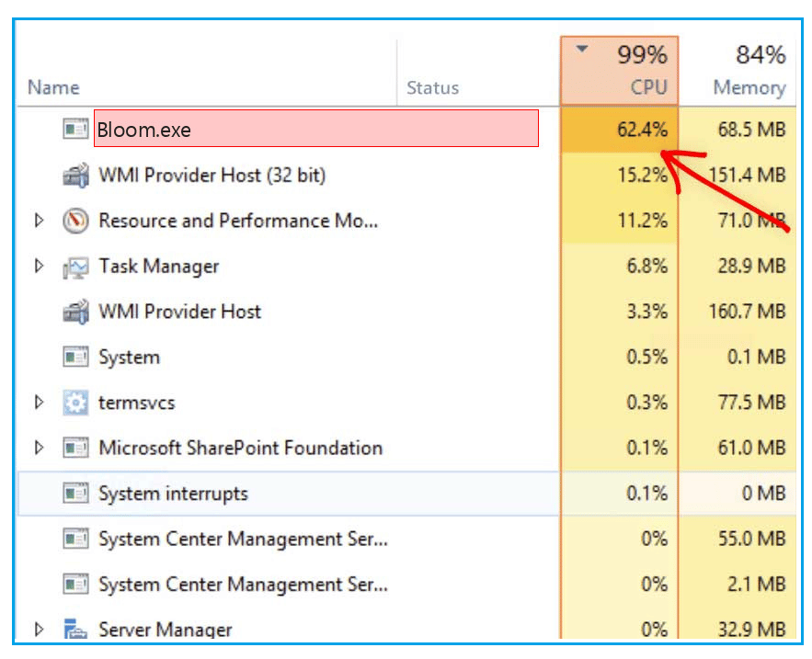Expand the Server Manager process group
This screenshot has height=659, width=812.
pyautogui.click(x=39, y=629)
